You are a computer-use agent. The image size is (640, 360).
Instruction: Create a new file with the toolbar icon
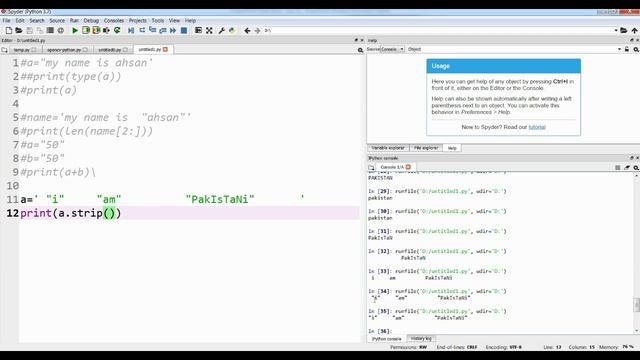pos(9,30)
